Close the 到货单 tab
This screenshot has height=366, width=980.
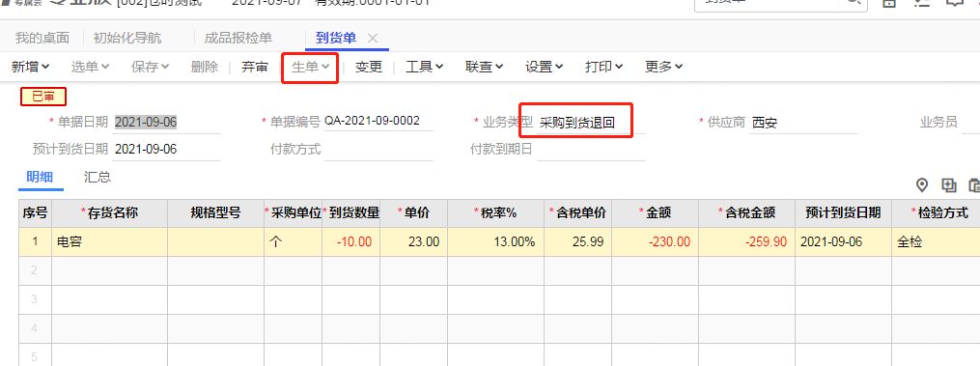point(373,39)
